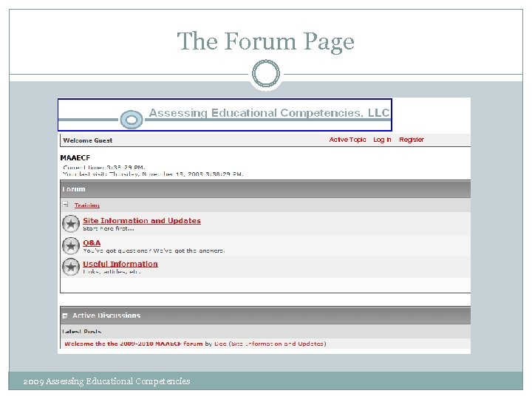This screenshot has height=399, width=532.
Task: Click the round logo in the banner
Action: [132, 120]
